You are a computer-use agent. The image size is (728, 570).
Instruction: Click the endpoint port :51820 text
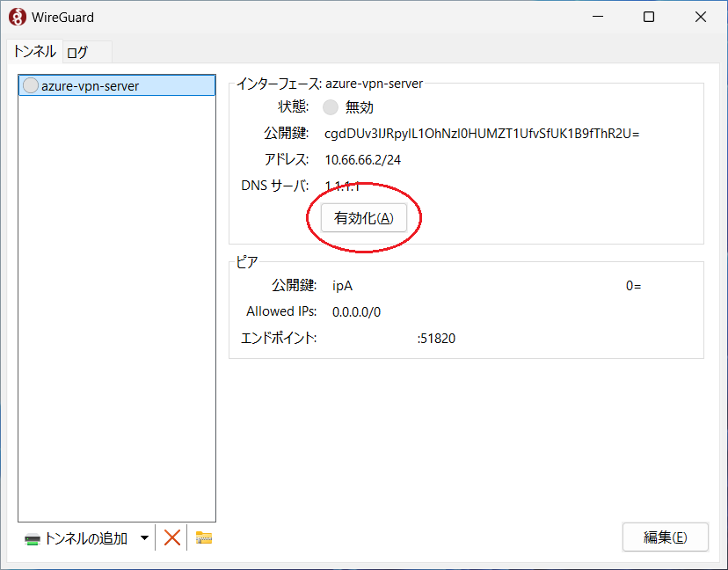436,338
